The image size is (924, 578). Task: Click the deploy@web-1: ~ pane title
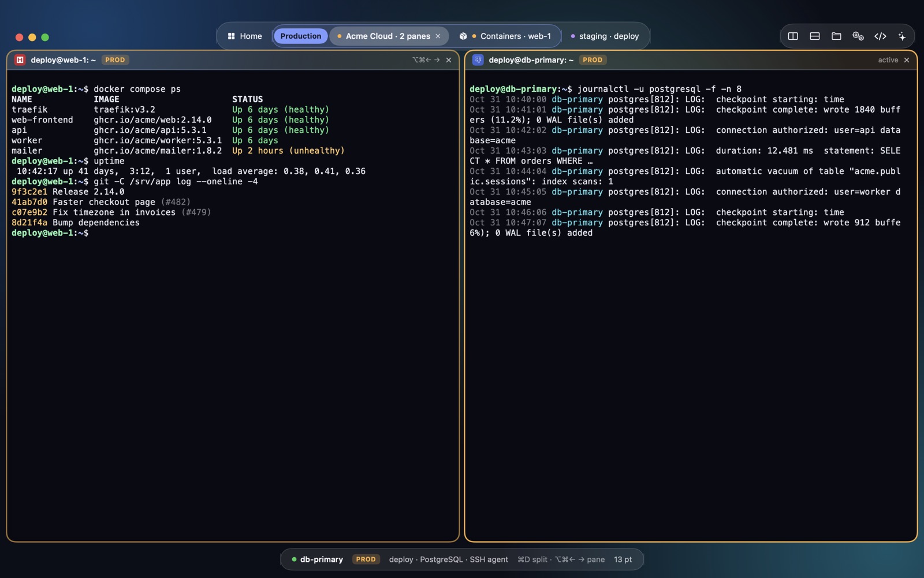[64, 60]
